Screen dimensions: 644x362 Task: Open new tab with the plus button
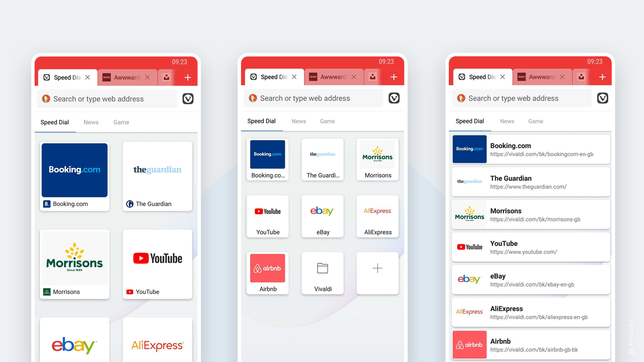pos(188,77)
